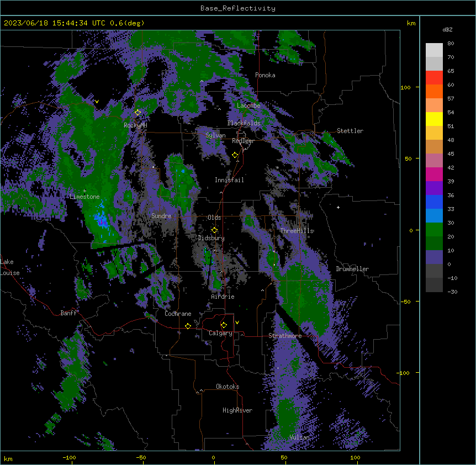Pick the red swatch in dBZ legend
The image size is (476, 465).
click(x=434, y=78)
